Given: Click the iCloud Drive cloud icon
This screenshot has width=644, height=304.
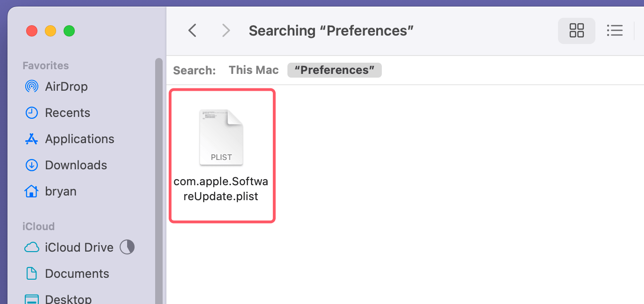Looking at the screenshot, I should click(x=31, y=247).
